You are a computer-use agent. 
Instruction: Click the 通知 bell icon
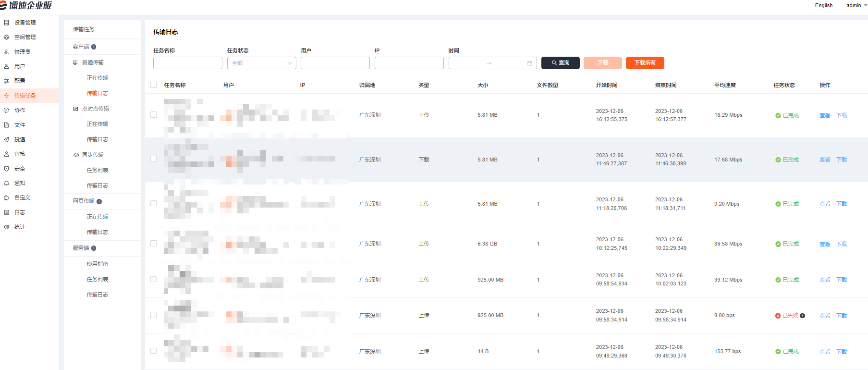click(x=6, y=183)
